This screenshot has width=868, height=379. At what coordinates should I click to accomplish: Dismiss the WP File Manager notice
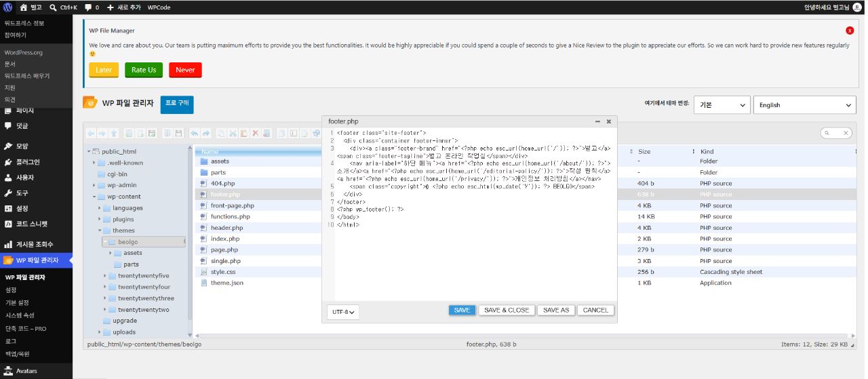(850, 31)
